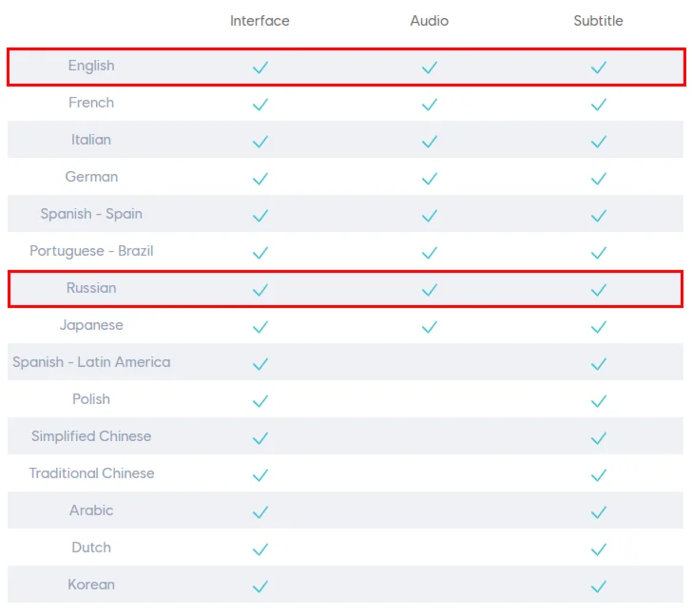Click the Audio column header
692x616 pixels.
tap(430, 21)
